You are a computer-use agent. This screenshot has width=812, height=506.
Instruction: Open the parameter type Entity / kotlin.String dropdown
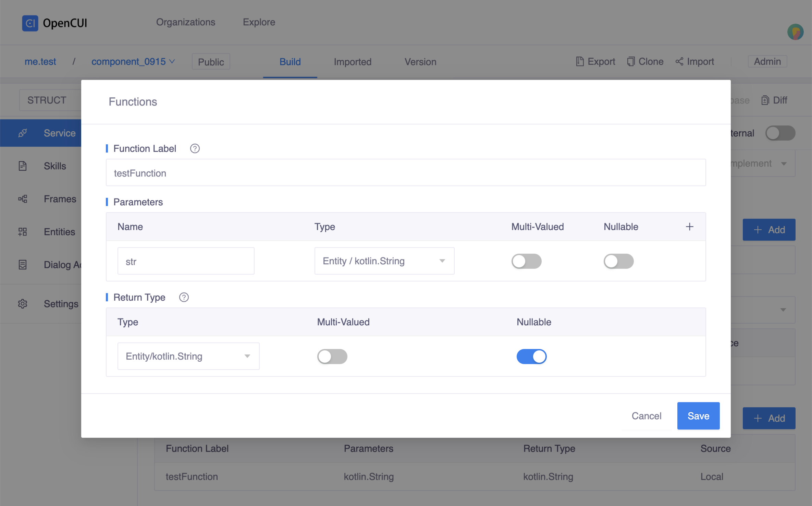(x=384, y=261)
